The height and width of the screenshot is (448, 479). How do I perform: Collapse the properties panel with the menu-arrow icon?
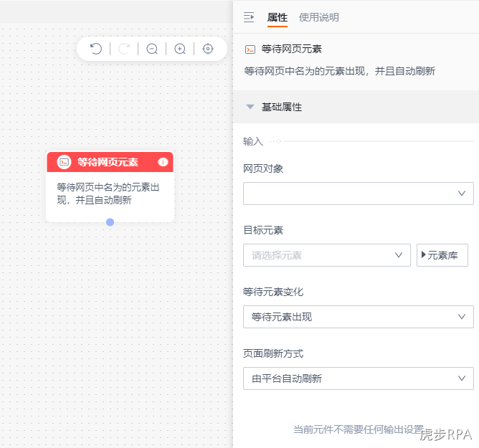point(249,17)
